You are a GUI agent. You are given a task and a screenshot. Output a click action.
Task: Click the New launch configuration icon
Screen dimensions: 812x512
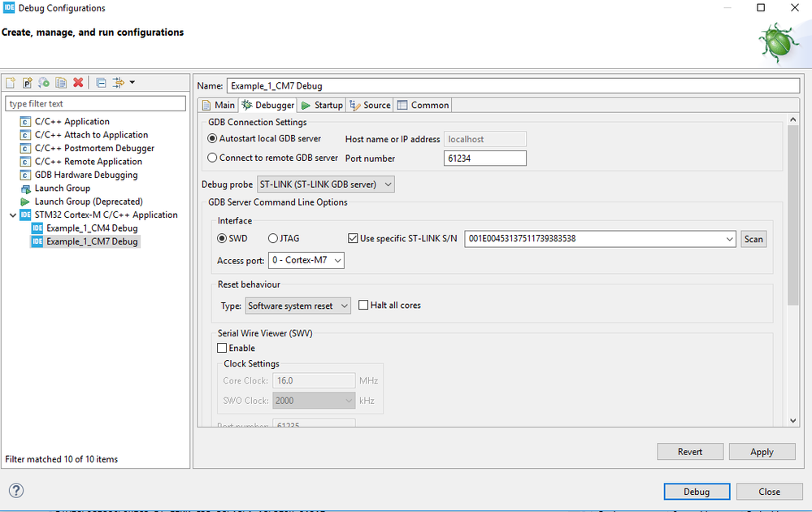(x=11, y=82)
